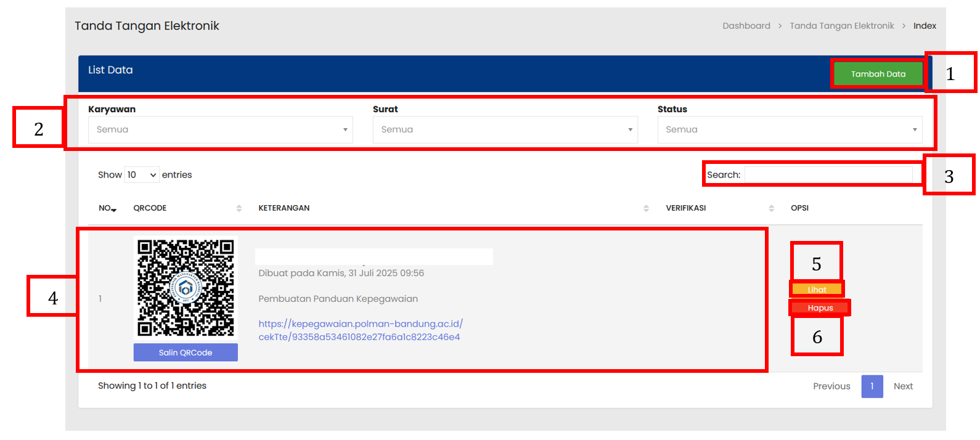
Task: Go to the Next page
Action: [903, 386]
